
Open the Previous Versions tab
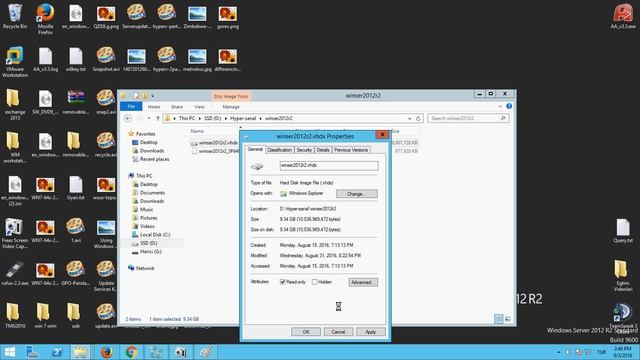351,150
